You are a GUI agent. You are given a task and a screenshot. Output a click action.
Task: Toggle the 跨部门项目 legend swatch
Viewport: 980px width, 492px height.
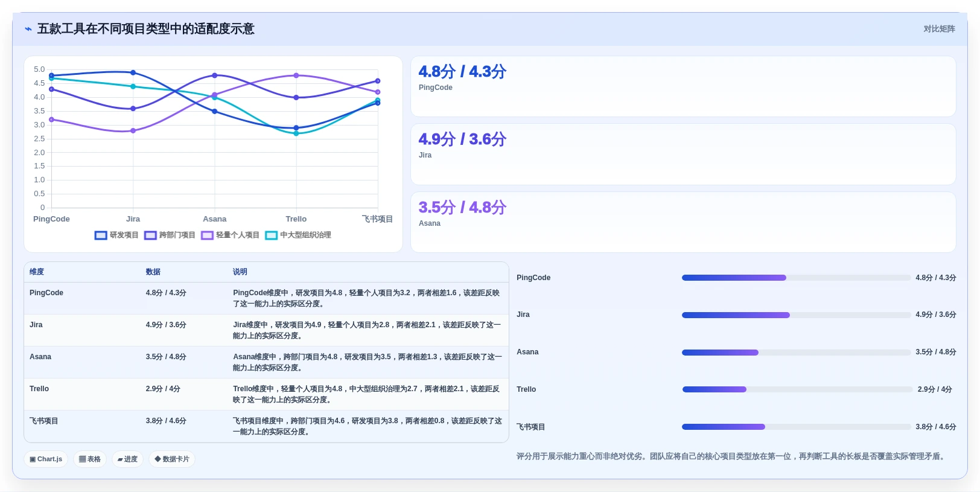pyautogui.click(x=150, y=235)
